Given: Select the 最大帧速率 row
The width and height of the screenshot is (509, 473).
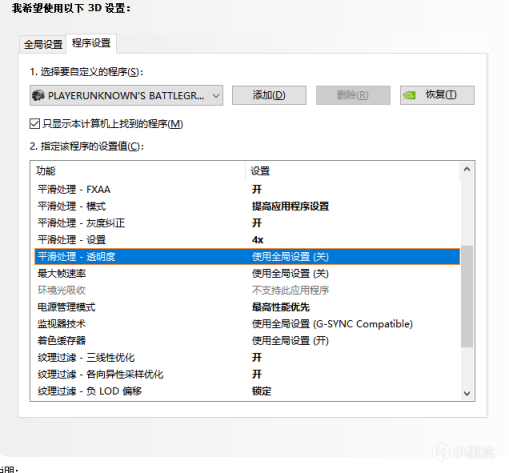Looking at the screenshot, I should 247,274.
